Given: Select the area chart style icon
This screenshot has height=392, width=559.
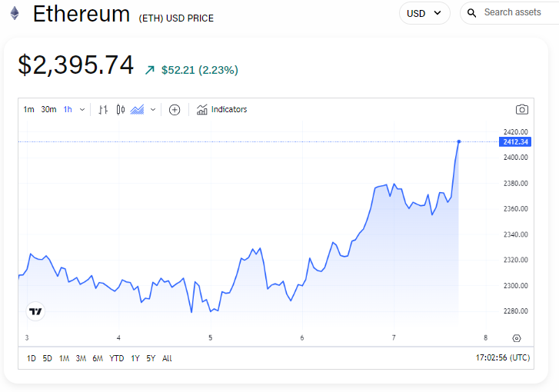Looking at the screenshot, I should pyautogui.click(x=138, y=110).
